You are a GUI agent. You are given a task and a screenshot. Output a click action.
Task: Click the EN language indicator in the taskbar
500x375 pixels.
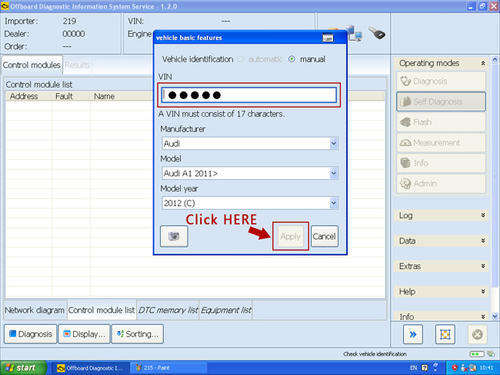(413, 368)
